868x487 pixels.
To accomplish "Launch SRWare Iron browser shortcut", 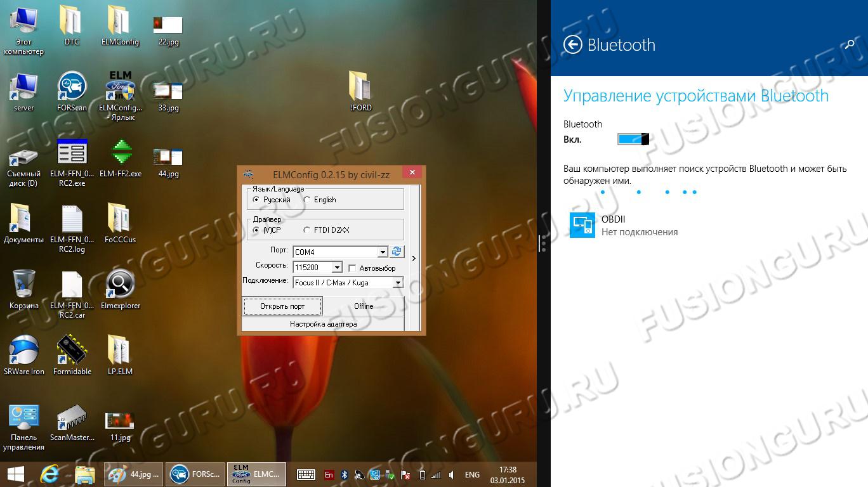I will tap(23, 356).
